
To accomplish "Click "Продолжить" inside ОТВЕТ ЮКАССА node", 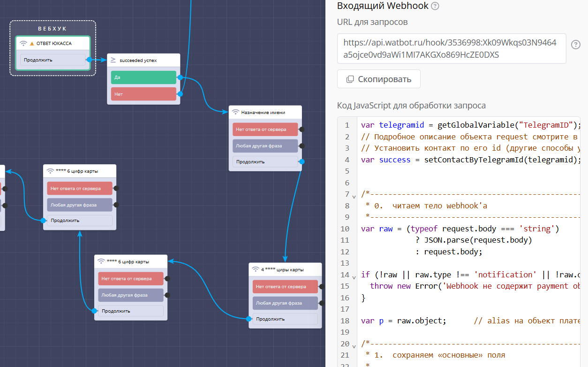I will point(52,60).
